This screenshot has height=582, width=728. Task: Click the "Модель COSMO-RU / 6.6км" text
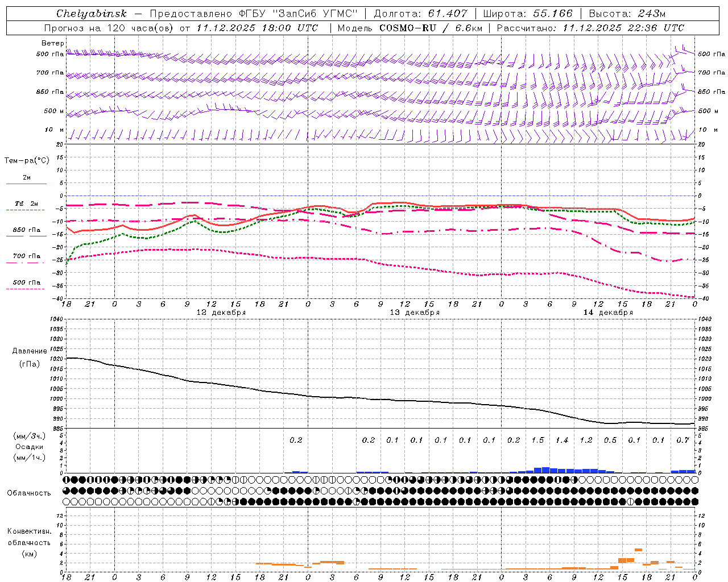[x=409, y=28]
